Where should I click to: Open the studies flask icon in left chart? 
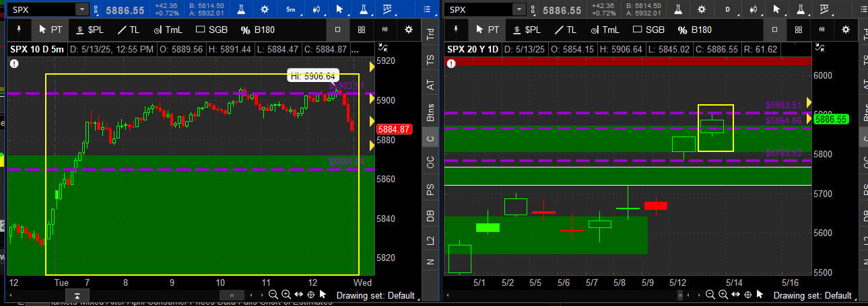pyautogui.click(x=240, y=9)
